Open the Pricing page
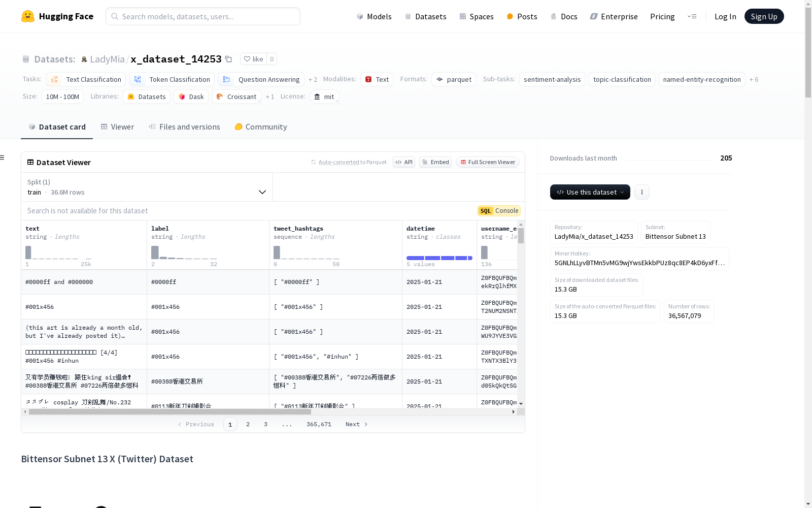This screenshot has height=508, width=812. tap(662, 16)
